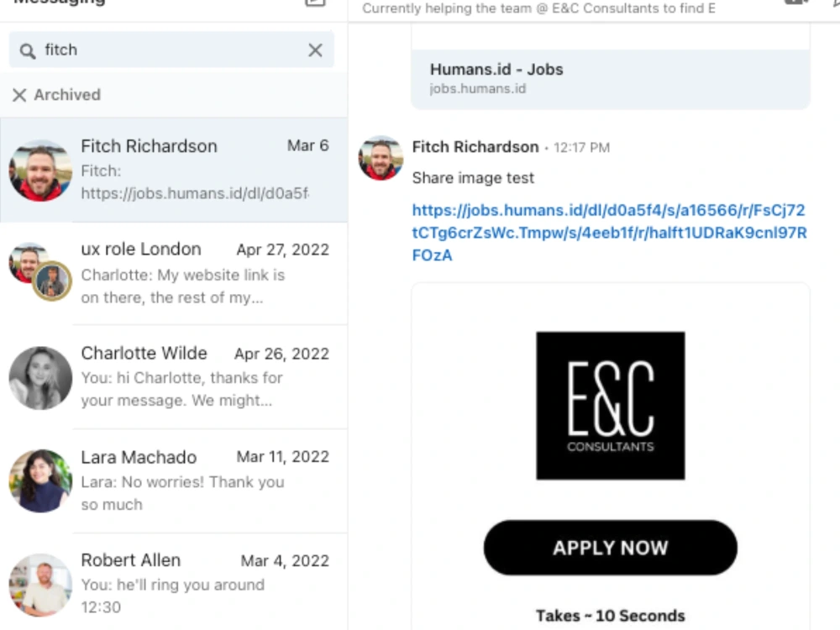Click the search magnifier icon

(x=28, y=51)
